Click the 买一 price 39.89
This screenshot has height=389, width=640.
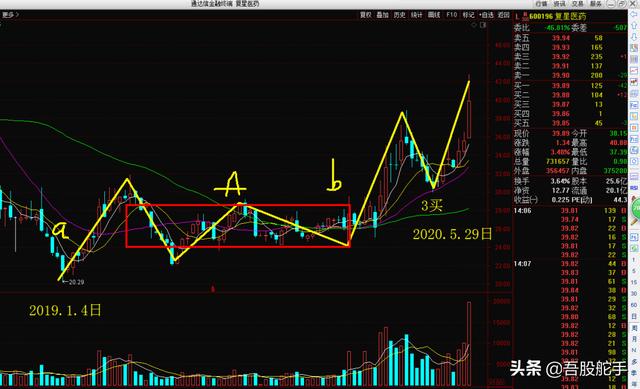[x=561, y=86]
